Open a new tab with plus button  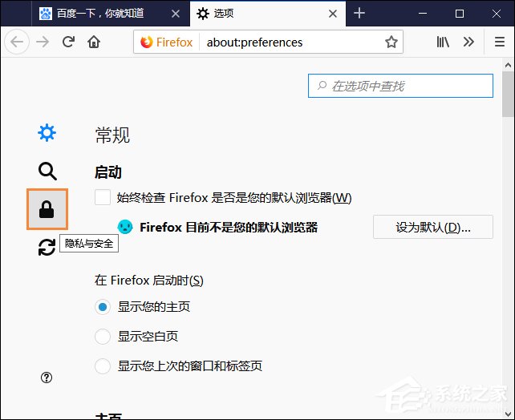(359, 13)
